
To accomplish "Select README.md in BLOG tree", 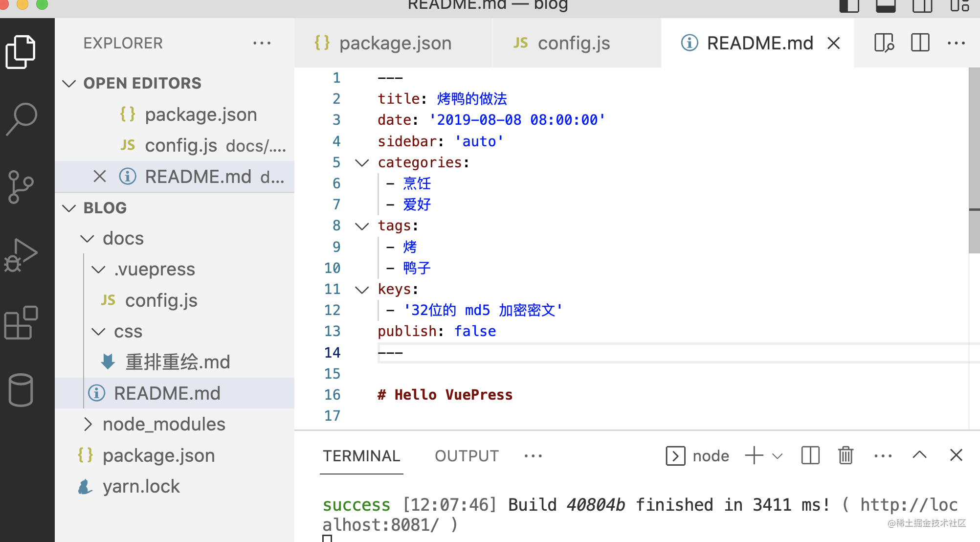I will pos(175,393).
